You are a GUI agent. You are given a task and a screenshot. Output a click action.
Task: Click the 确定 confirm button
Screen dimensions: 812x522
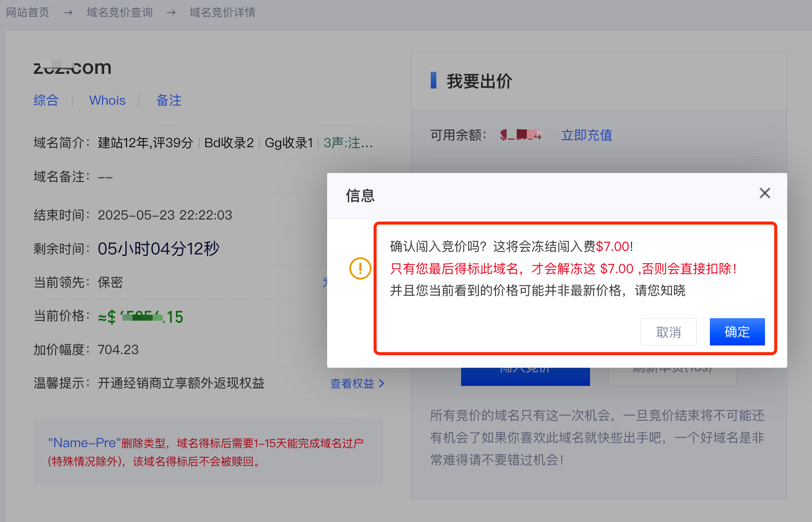coord(737,332)
